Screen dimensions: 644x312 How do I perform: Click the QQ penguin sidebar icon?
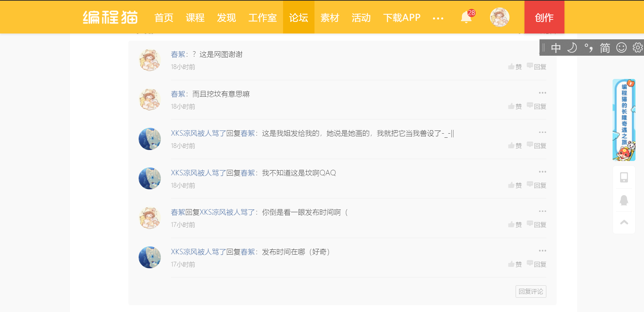point(624,200)
